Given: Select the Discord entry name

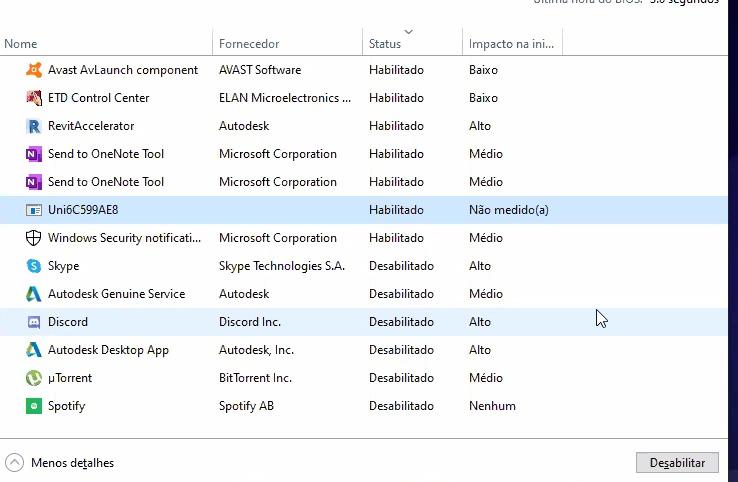Looking at the screenshot, I should tap(68, 322).
